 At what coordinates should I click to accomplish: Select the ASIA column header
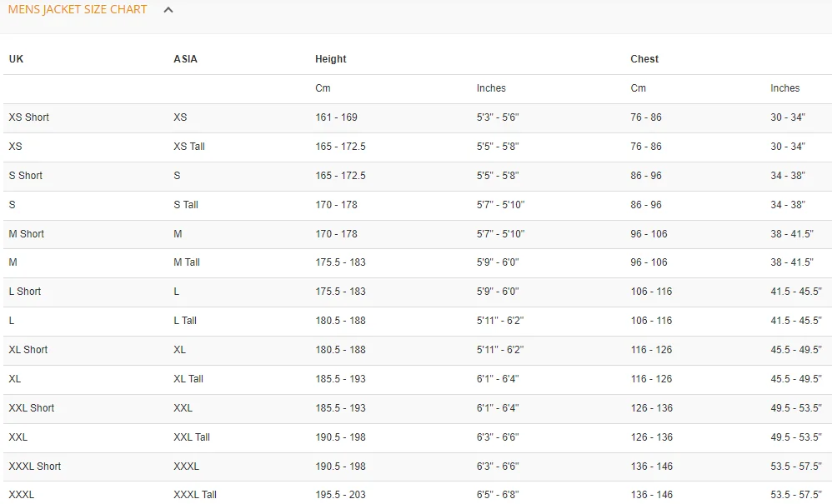point(185,59)
